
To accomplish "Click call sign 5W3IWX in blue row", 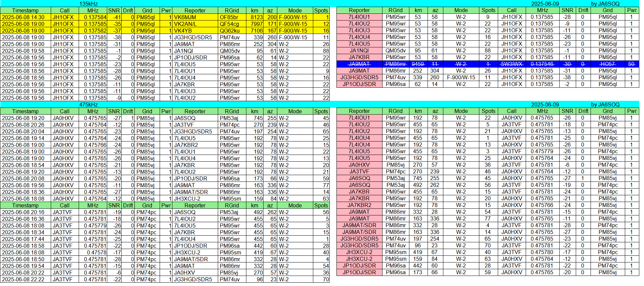I will (512, 64).
